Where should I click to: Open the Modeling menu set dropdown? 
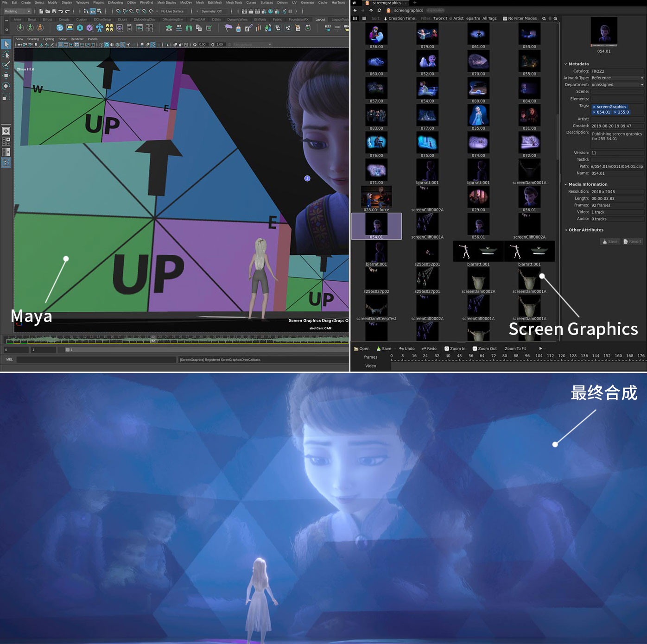[18, 11]
